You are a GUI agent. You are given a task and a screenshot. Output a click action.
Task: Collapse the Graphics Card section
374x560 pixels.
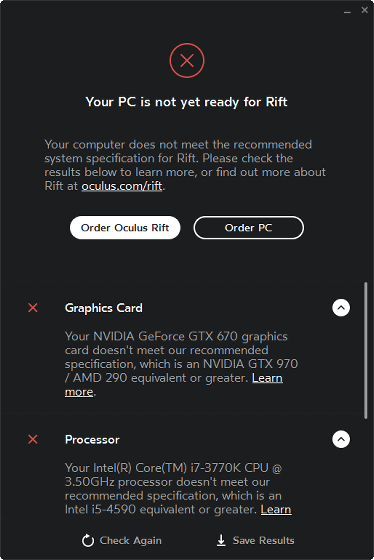point(341,308)
